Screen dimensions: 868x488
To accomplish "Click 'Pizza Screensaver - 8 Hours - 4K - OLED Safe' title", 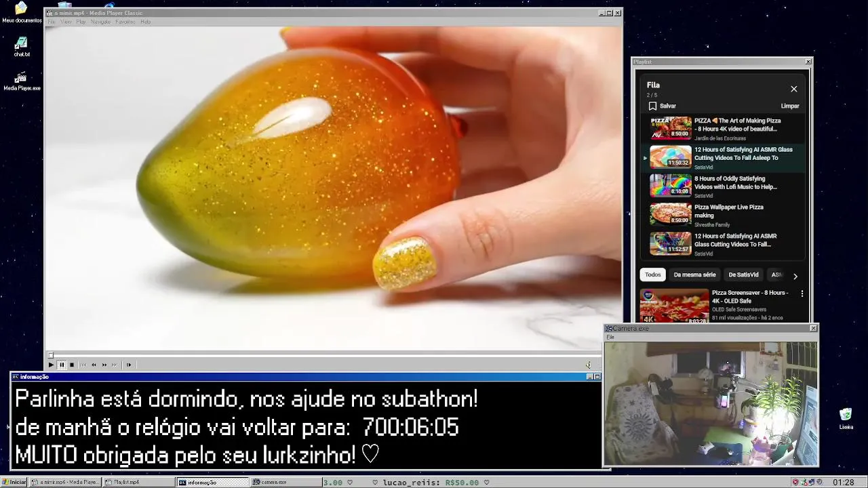I will click(750, 297).
